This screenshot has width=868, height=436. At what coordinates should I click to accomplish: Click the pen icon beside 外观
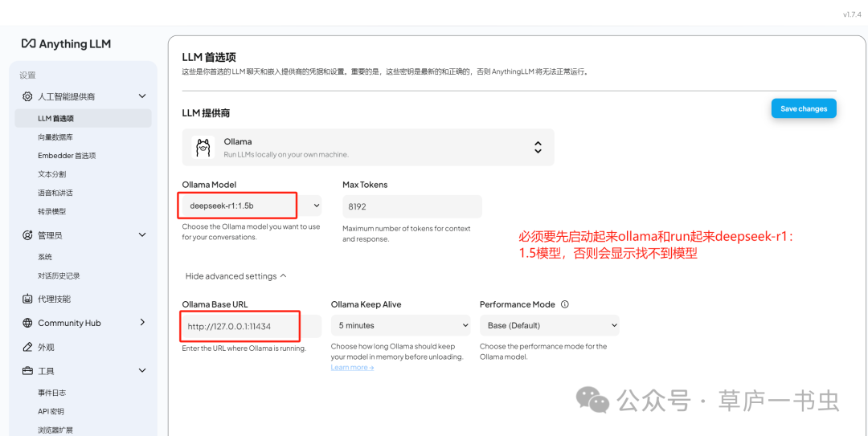27,347
